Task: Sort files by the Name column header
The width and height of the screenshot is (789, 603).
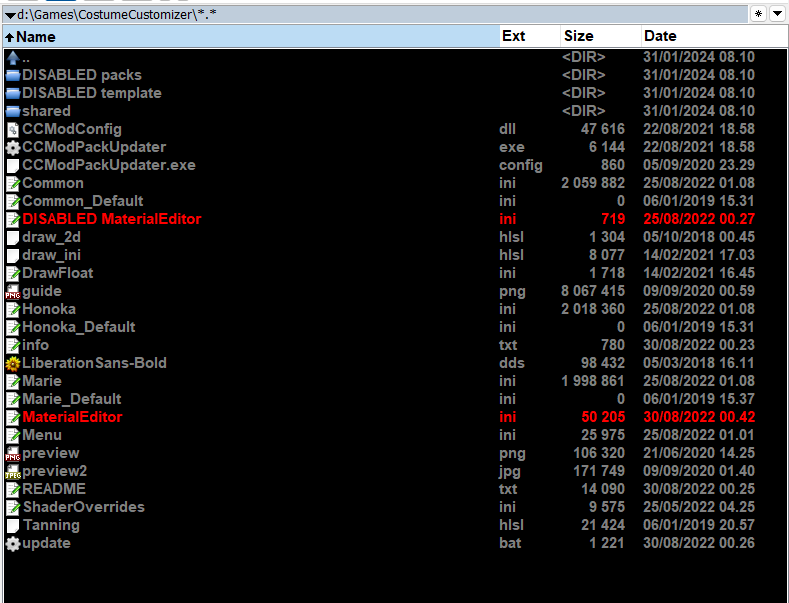Action: pos(252,36)
